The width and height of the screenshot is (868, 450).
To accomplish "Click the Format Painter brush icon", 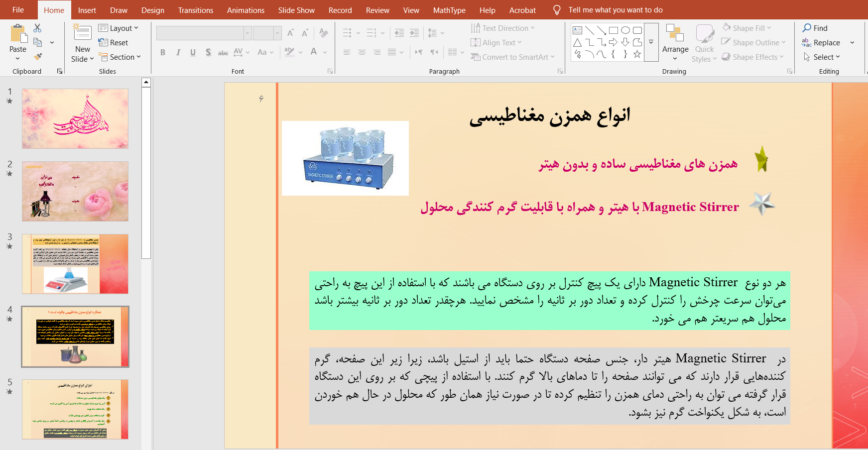I will tap(38, 57).
